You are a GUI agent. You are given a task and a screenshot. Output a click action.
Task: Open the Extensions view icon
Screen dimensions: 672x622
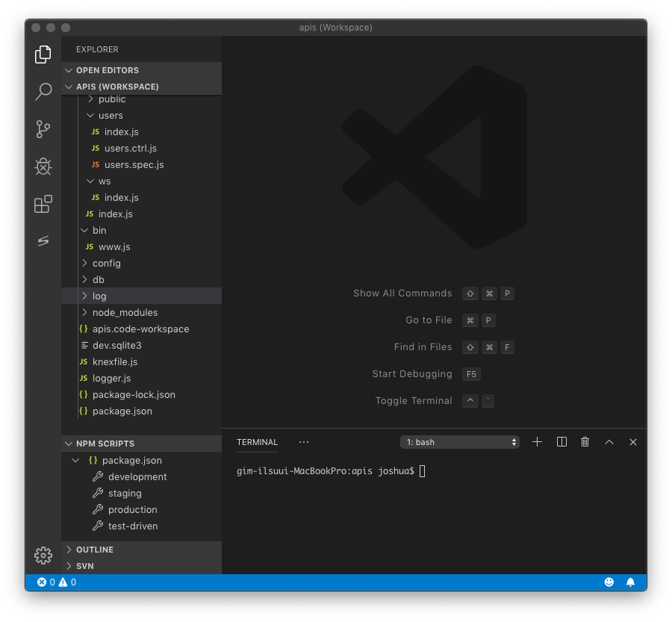(43, 204)
